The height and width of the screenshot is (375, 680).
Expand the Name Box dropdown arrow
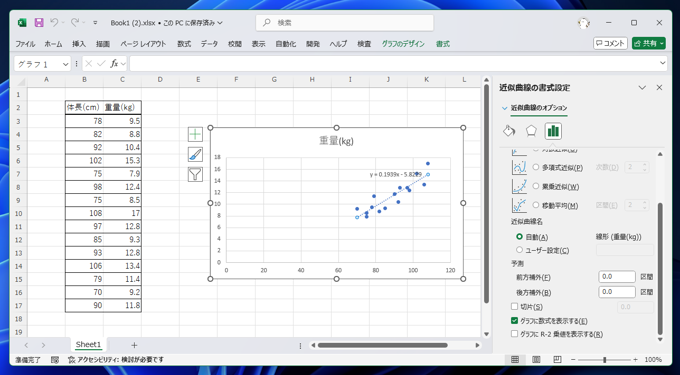point(65,64)
